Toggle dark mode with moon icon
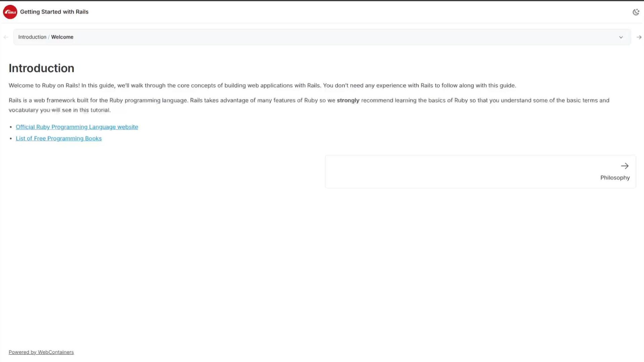 click(x=636, y=12)
